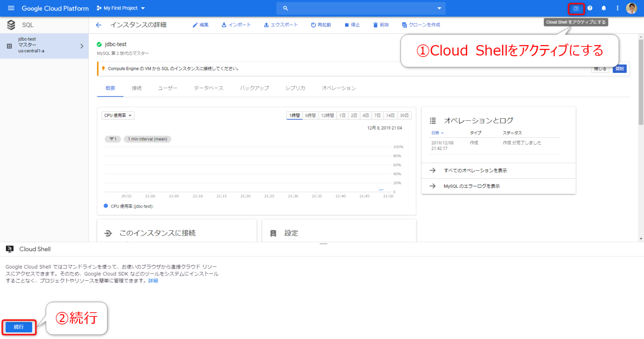Select the 7日 time range
The height and width of the screenshot is (339, 644).
click(378, 115)
